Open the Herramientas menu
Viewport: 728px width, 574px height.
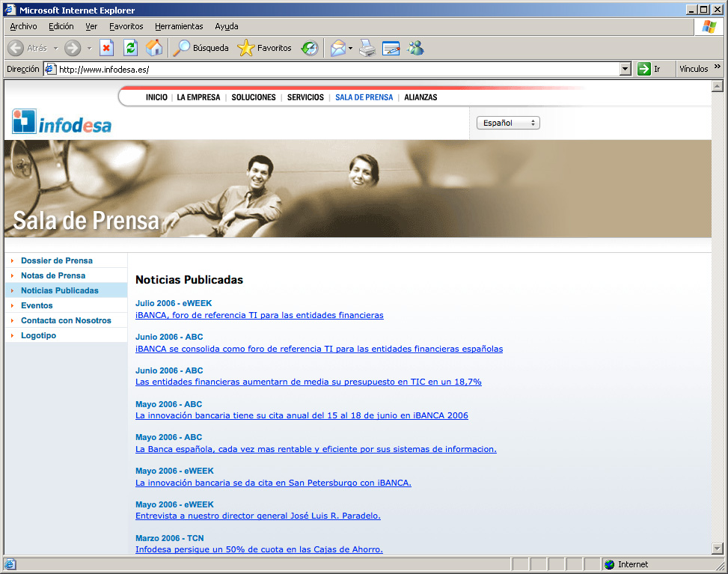179,26
